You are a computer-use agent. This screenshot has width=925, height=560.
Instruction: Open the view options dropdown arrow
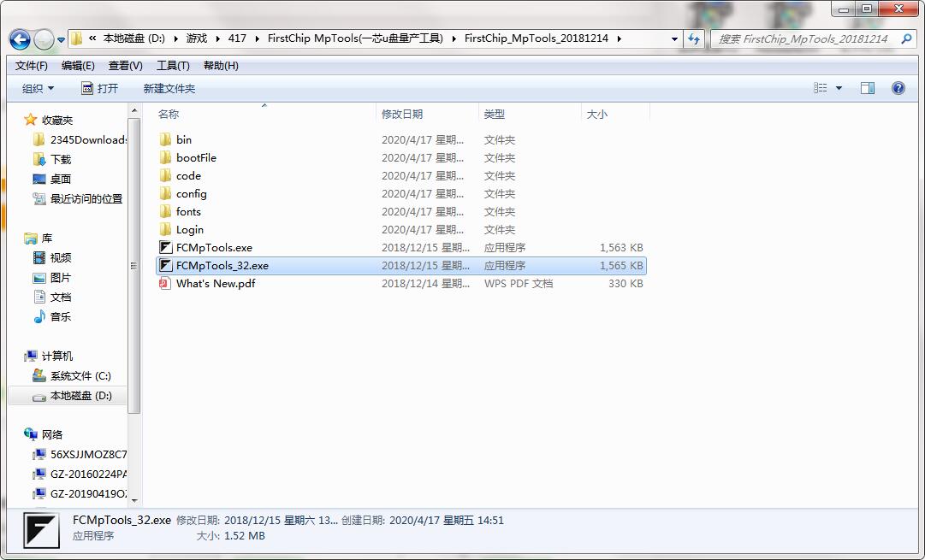(x=839, y=88)
